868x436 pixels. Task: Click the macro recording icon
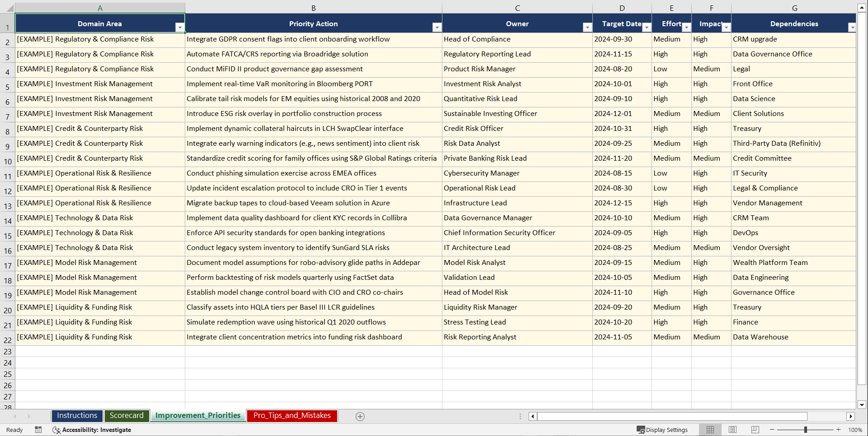tap(38, 430)
